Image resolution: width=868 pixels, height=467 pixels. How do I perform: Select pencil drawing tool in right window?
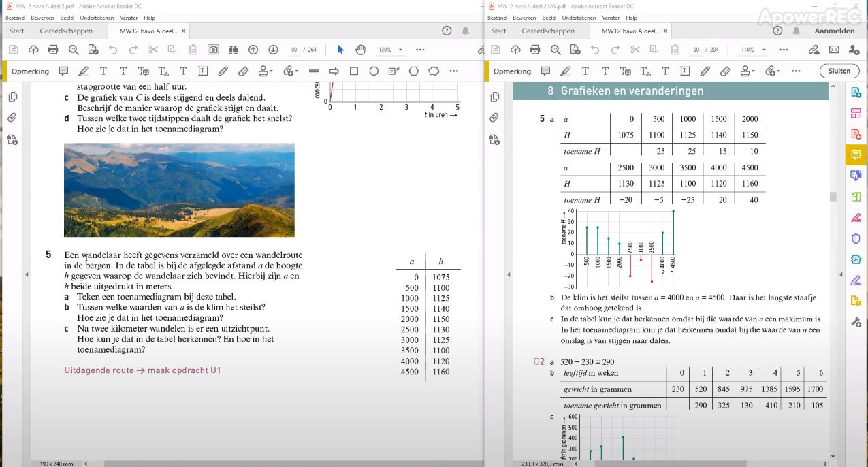click(705, 71)
